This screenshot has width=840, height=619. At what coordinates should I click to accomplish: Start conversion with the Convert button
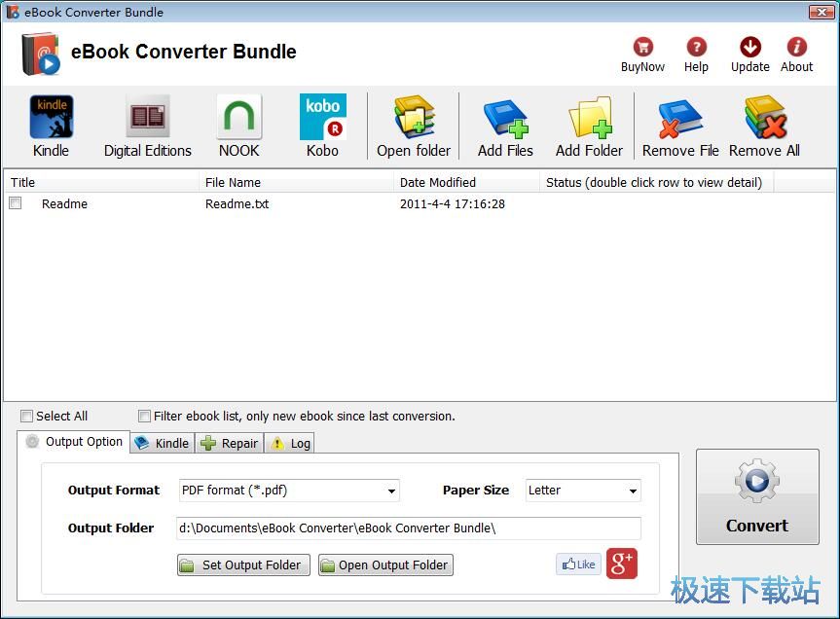coord(757,497)
